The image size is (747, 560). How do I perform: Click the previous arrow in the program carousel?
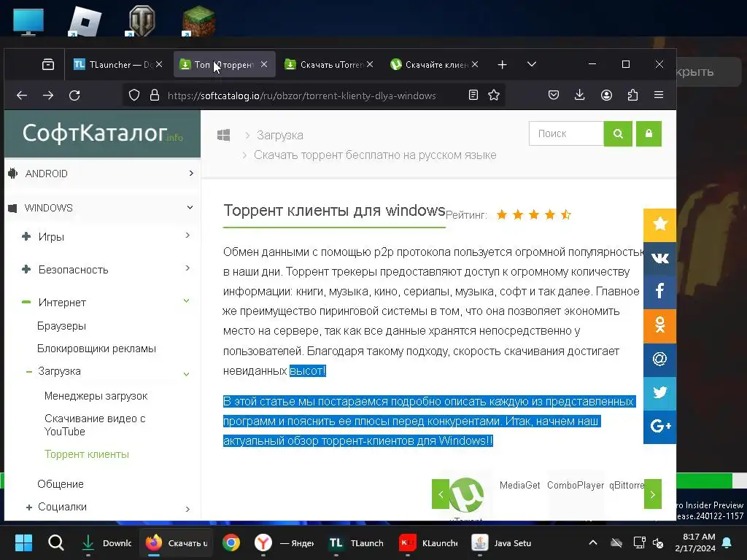(x=441, y=494)
